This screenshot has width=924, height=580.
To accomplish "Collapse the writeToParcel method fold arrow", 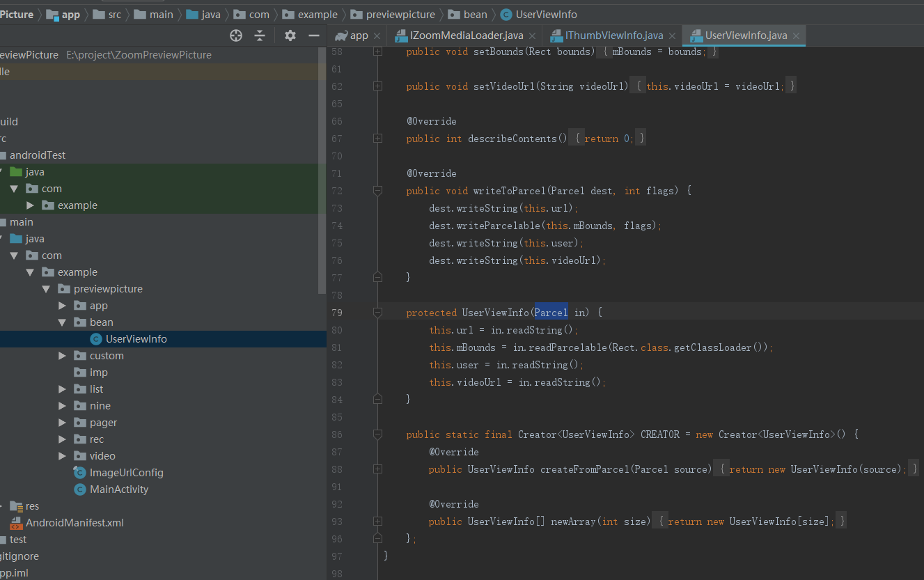I will click(x=377, y=190).
